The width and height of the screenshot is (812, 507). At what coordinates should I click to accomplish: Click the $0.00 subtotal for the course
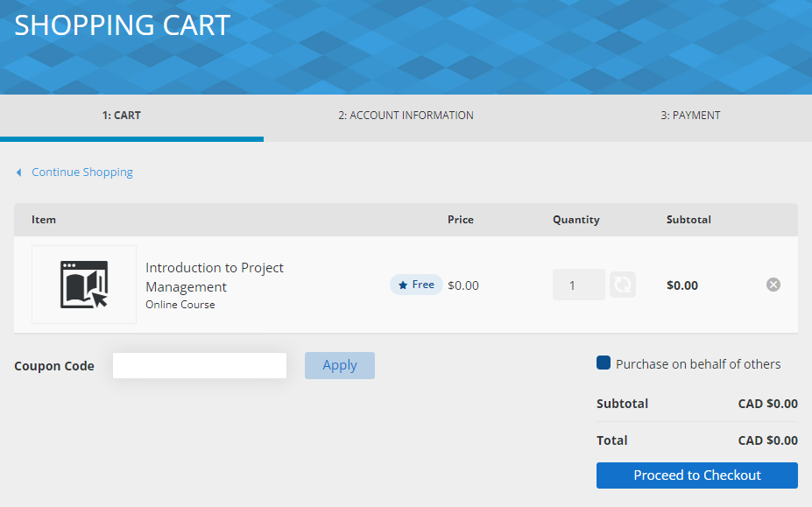tap(681, 284)
